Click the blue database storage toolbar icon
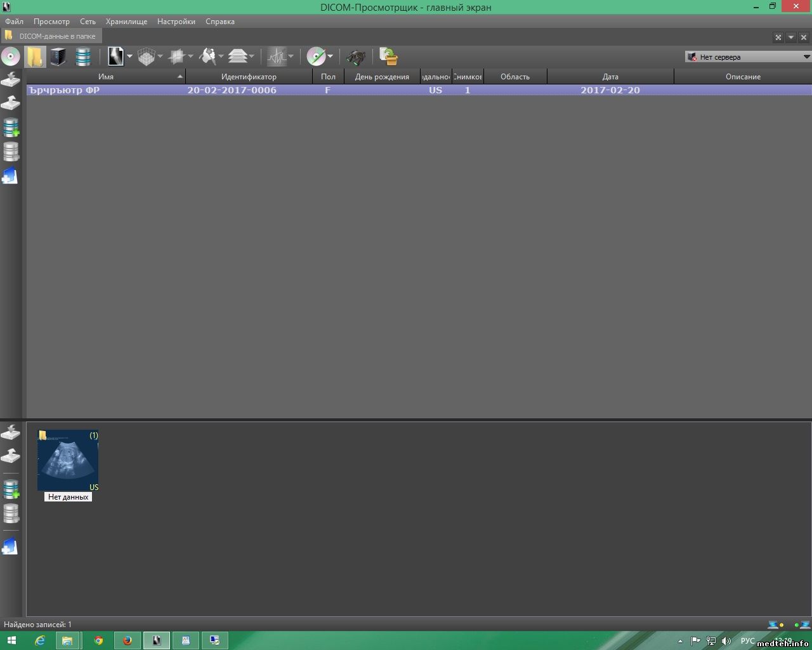This screenshot has width=812, height=650. [x=82, y=56]
